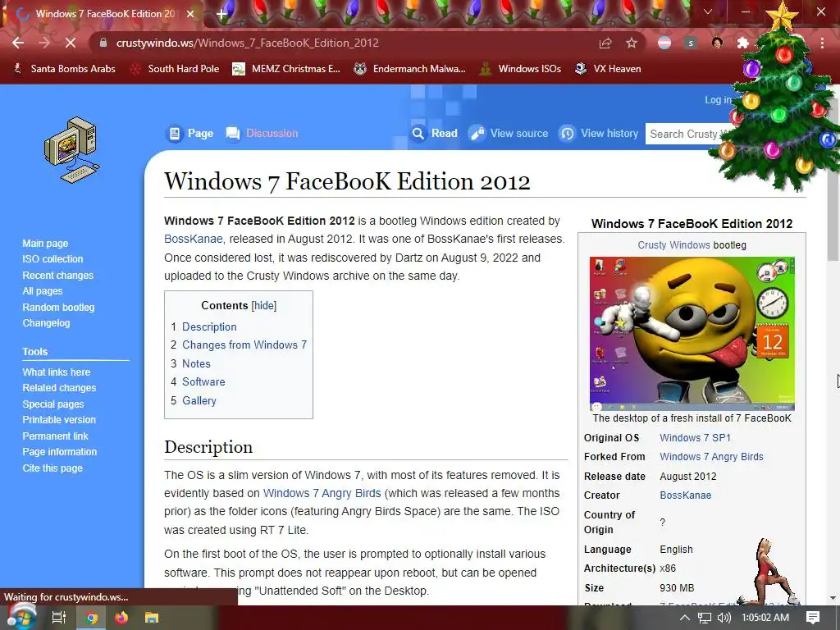Open the volume tray icon
Screen dimensions: 840x630
coord(724,618)
